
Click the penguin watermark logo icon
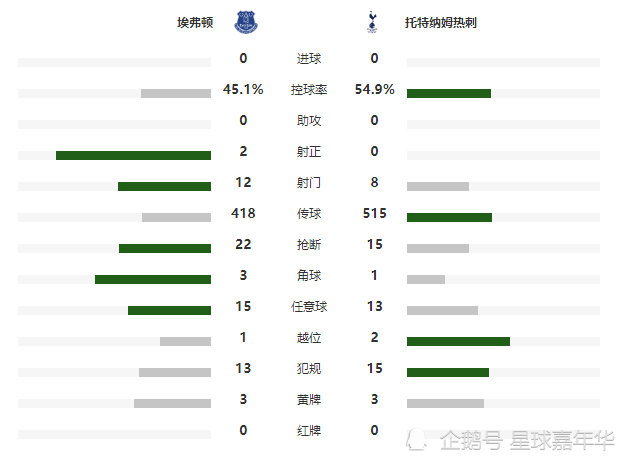(416, 440)
